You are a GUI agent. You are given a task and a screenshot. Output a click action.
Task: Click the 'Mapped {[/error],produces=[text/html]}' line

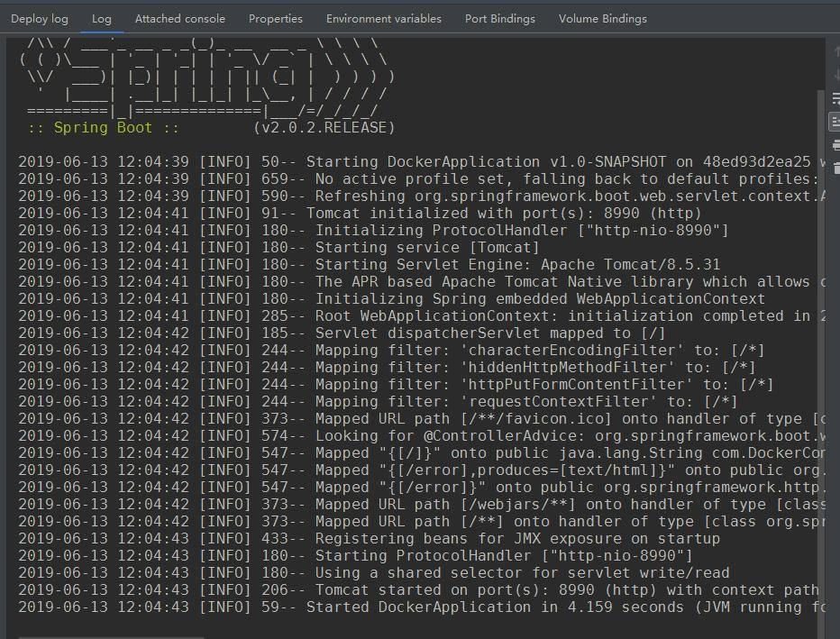click(x=422, y=470)
